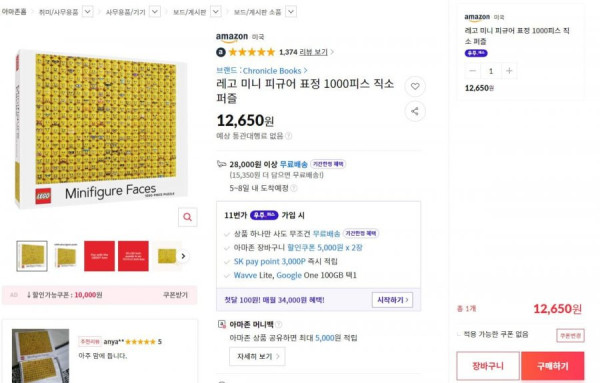Click 장바구니 add to cart button
This screenshot has height=383, width=600.
click(488, 366)
